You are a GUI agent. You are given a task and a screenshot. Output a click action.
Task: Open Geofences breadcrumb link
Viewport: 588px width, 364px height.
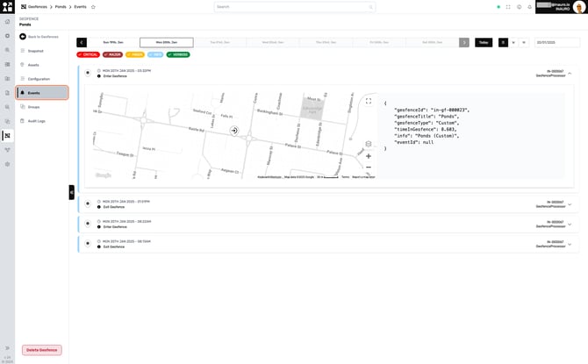pos(38,7)
